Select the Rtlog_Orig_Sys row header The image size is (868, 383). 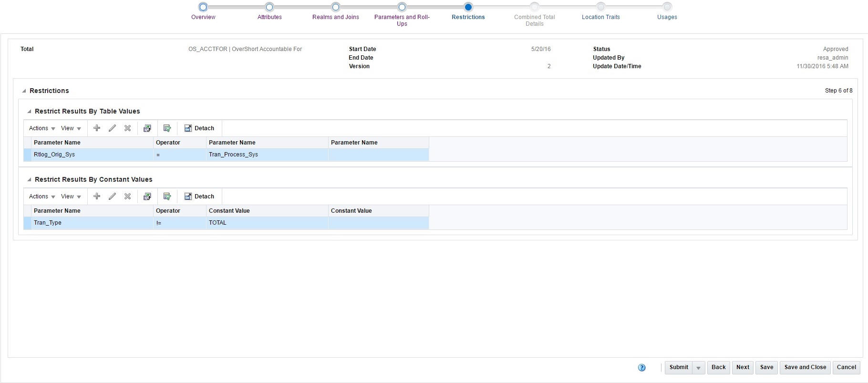27,155
